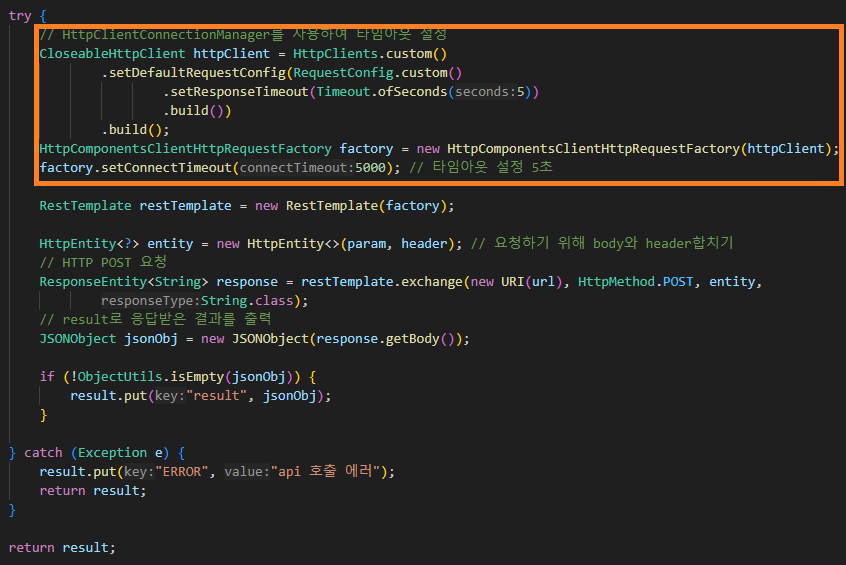Click 'CloseableHttpClient' type name
846x565 pixels.
point(112,54)
